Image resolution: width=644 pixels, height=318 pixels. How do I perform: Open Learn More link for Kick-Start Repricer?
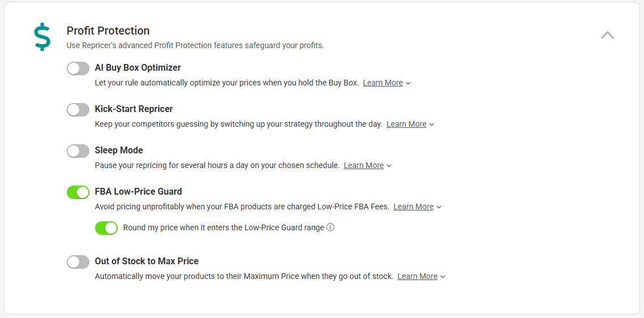tap(406, 124)
